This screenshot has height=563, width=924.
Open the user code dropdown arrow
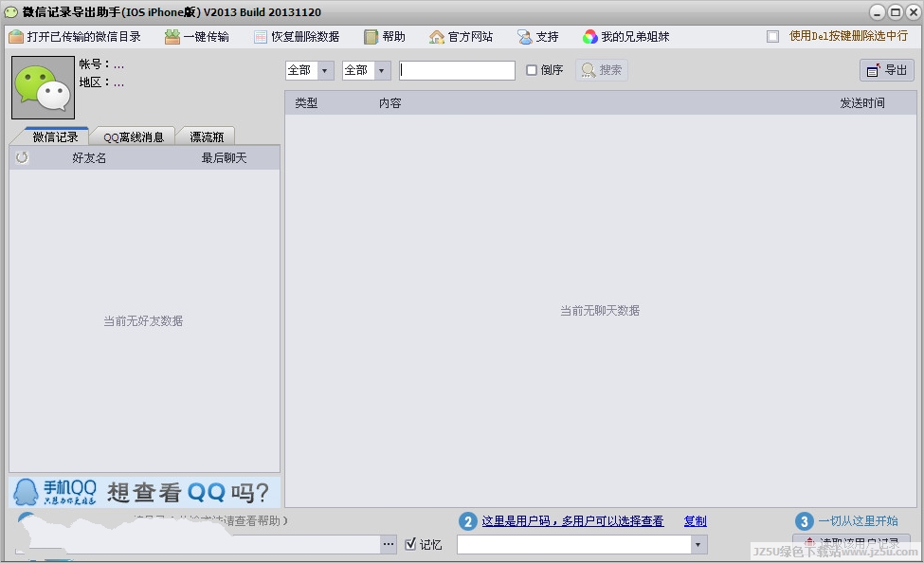coord(698,544)
